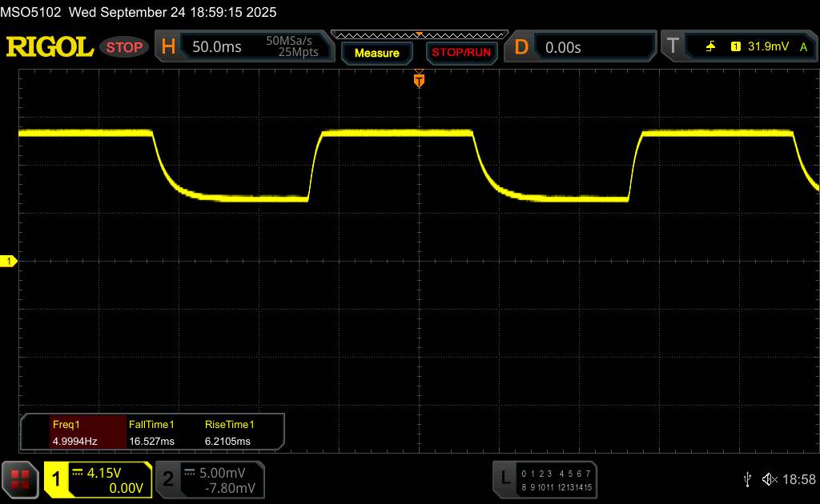The image size is (820, 504).
Task: Open the 0.00s horizontal delay setting
Action: (563, 47)
